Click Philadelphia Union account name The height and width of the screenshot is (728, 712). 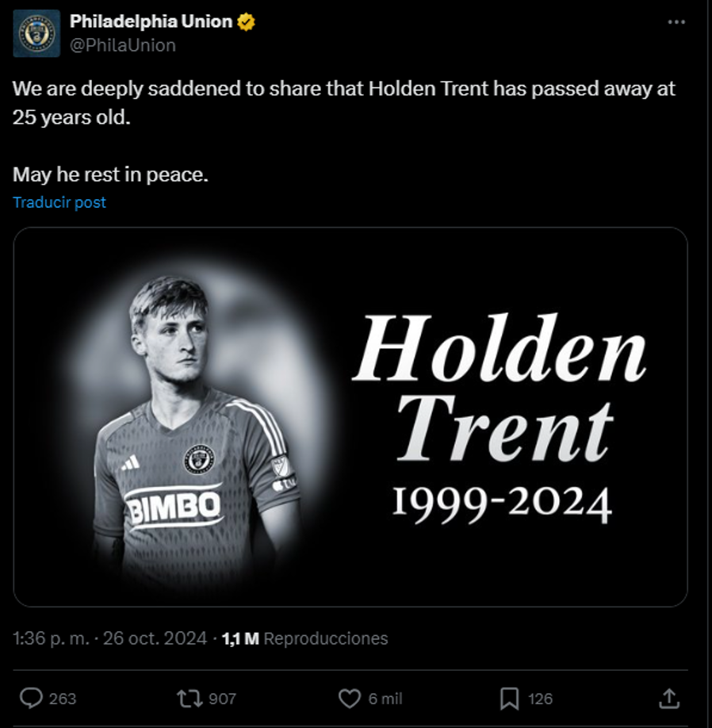pos(150,22)
